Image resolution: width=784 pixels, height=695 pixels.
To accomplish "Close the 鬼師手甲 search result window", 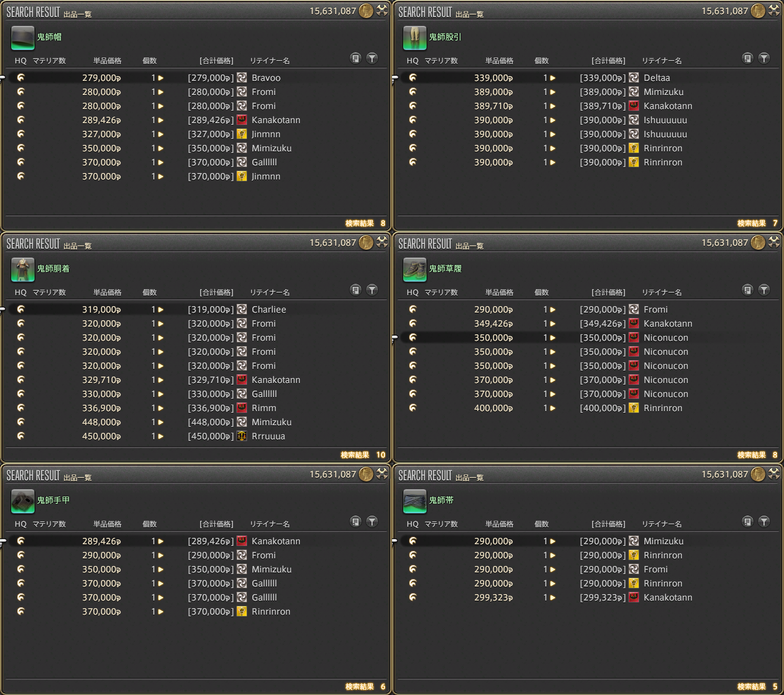I will [x=382, y=473].
